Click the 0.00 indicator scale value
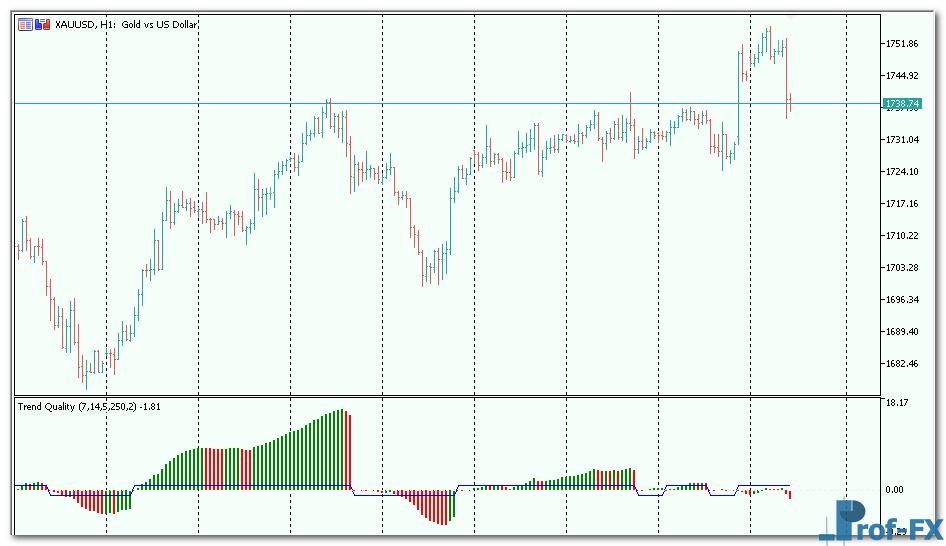Image resolution: width=946 pixels, height=546 pixels. (894, 490)
